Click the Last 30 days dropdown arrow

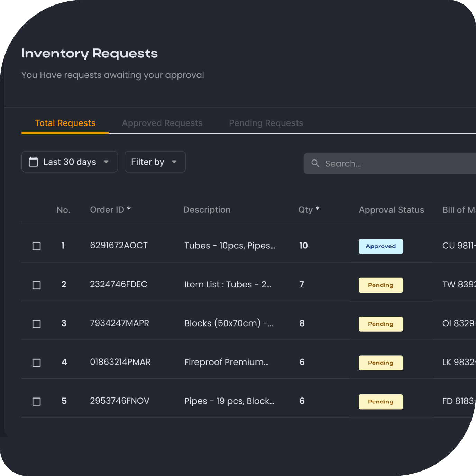(x=106, y=162)
